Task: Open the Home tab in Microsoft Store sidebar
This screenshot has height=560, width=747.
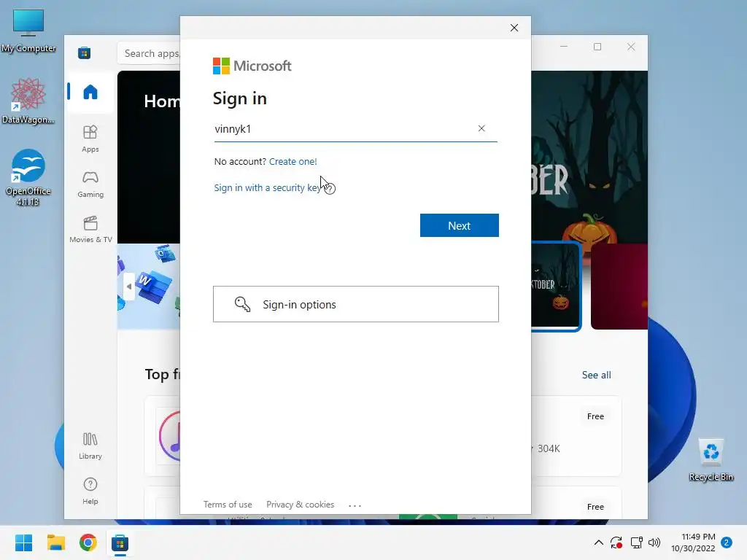Action: coord(90,92)
